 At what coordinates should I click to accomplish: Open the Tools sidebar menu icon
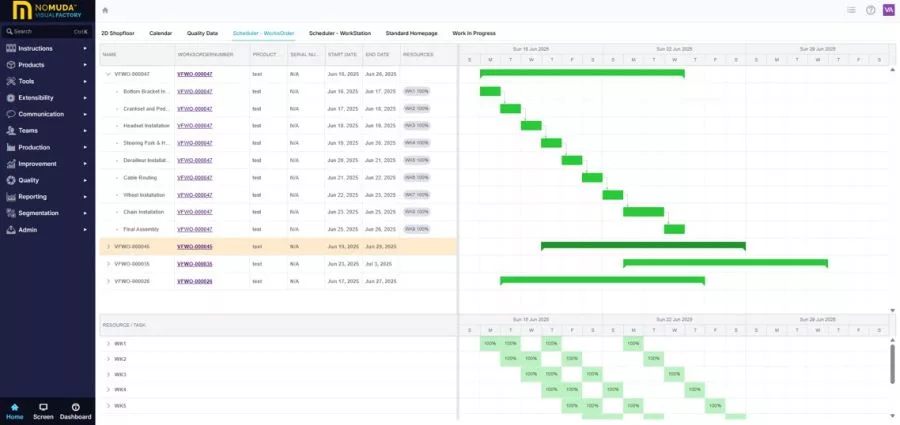click(11, 82)
